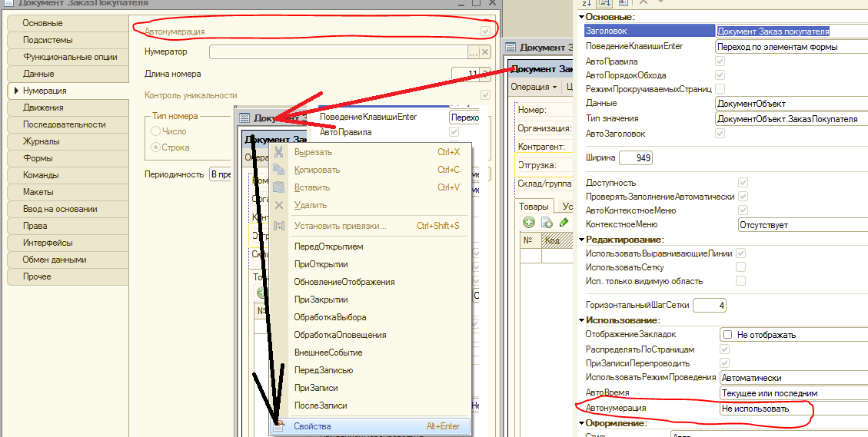The height and width of the screenshot is (437, 868).
Task: Click the copy-row icon under Товары tab
Action: 547,223
